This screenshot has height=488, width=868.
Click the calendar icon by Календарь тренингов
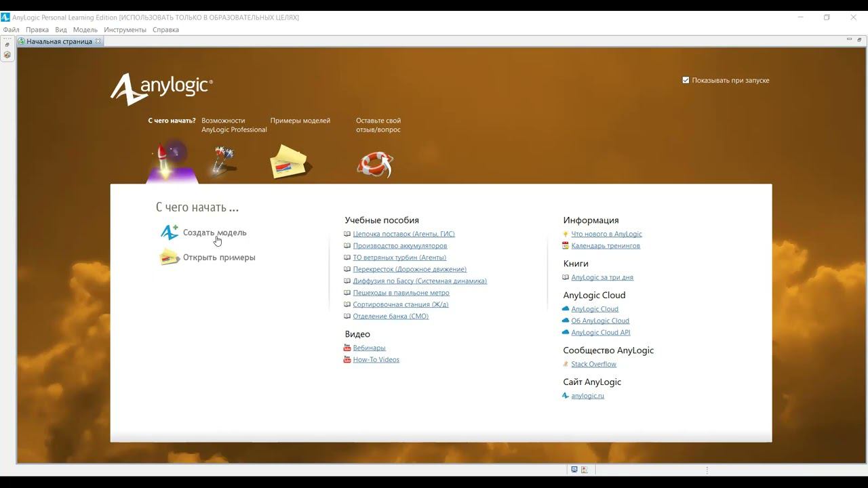pyautogui.click(x=566, y=245)
